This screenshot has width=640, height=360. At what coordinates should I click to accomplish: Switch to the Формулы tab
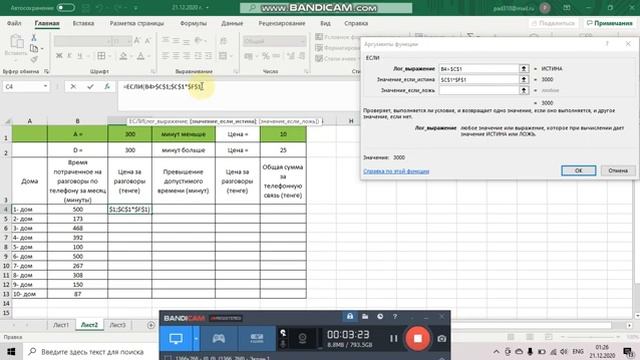tap(193, 23)
